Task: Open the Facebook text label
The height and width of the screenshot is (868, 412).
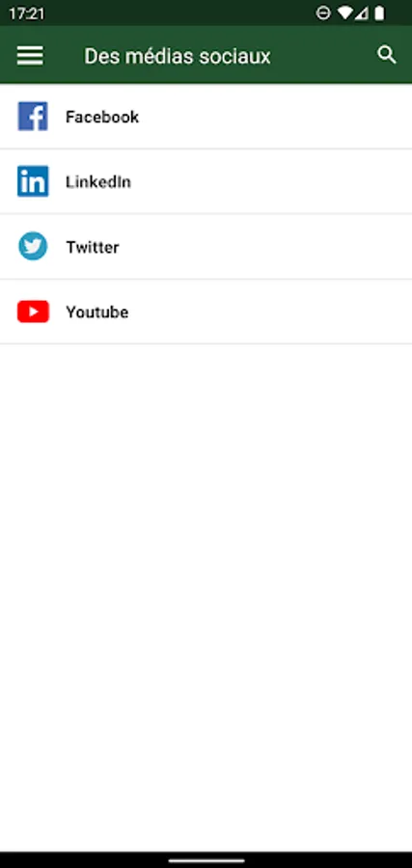Action: [x=102, y=117]
